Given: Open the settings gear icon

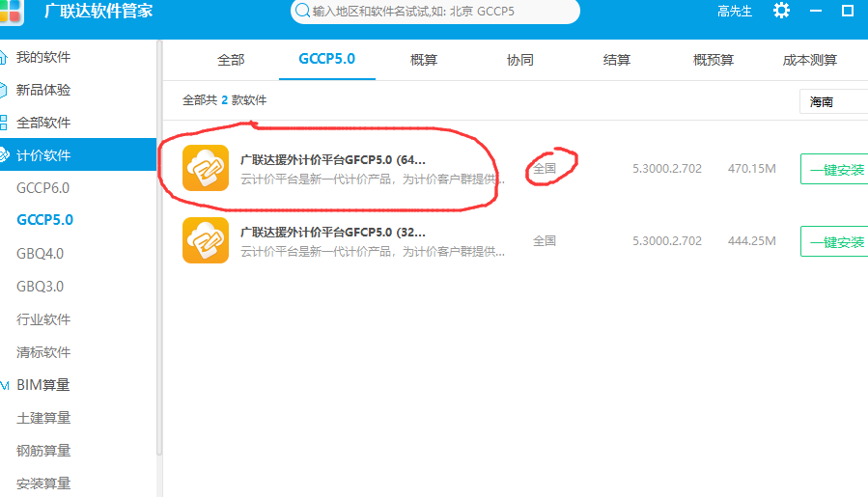Looking at the screenshot, I should pos(781,11).
